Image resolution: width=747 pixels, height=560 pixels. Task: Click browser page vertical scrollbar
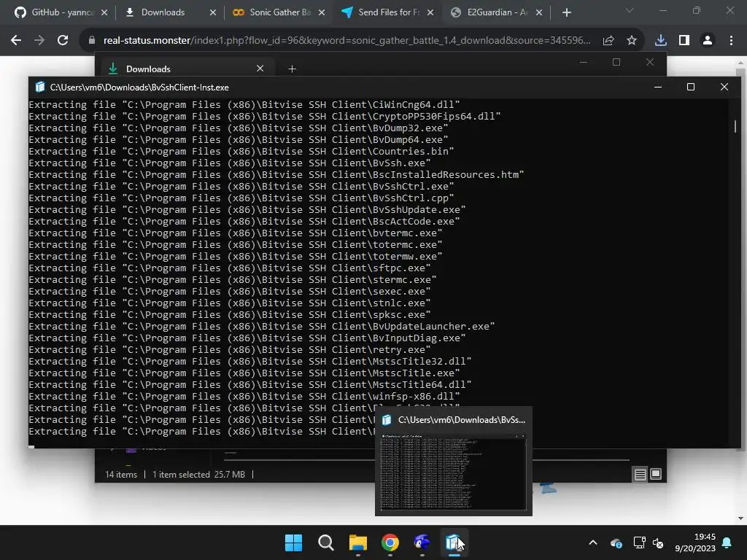[x=741, y=290]
